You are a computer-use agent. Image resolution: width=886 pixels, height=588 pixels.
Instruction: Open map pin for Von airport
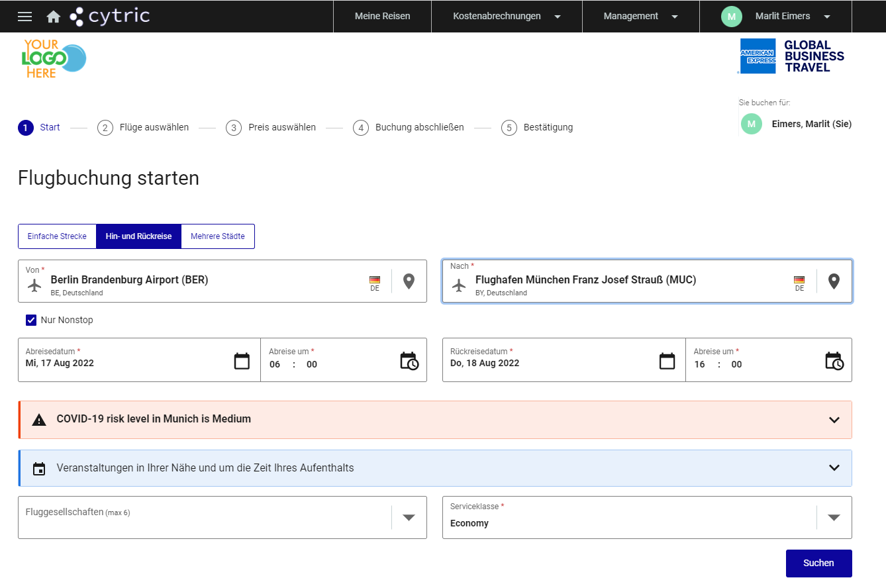click(409, 281)
